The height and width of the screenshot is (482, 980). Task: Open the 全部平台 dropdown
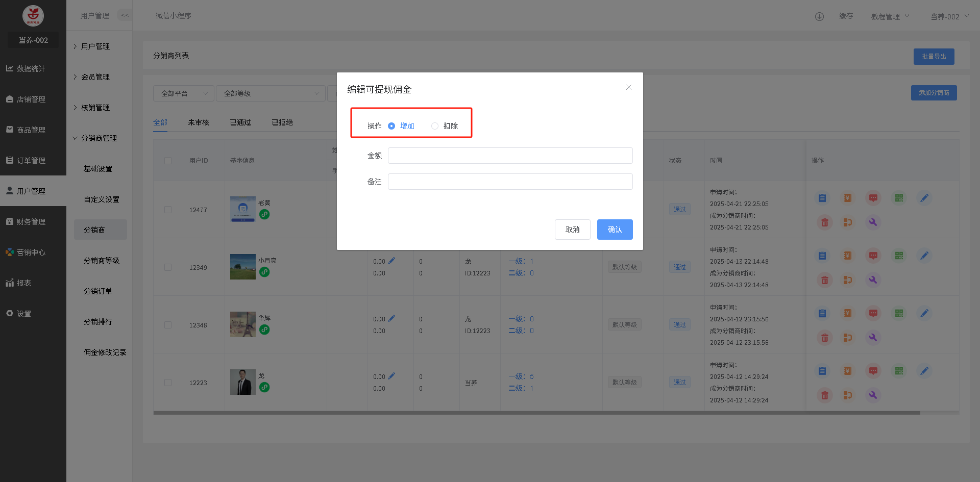(184, 93)
